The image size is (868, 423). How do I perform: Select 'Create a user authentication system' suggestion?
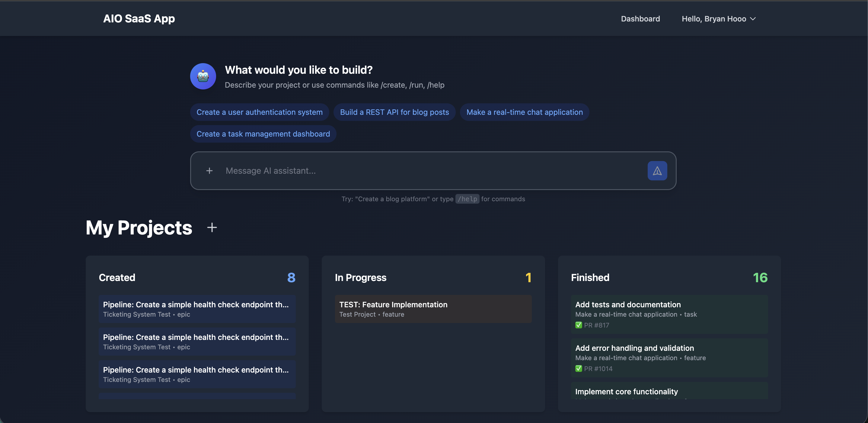[259, 112]
